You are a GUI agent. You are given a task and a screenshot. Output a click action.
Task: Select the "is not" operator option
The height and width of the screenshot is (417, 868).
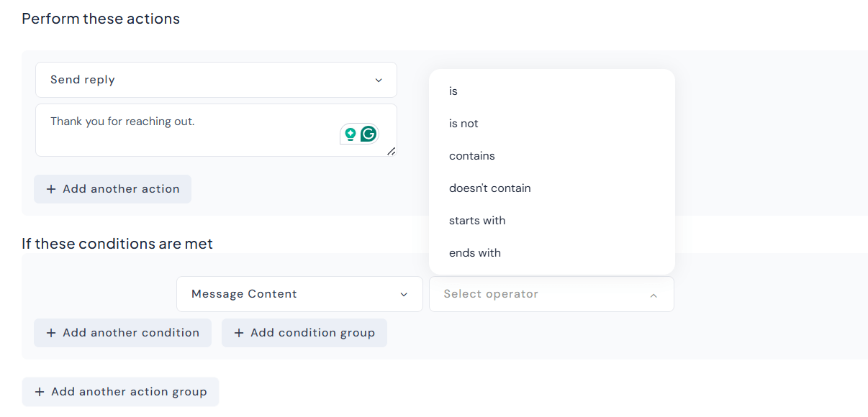pos(464,124)
